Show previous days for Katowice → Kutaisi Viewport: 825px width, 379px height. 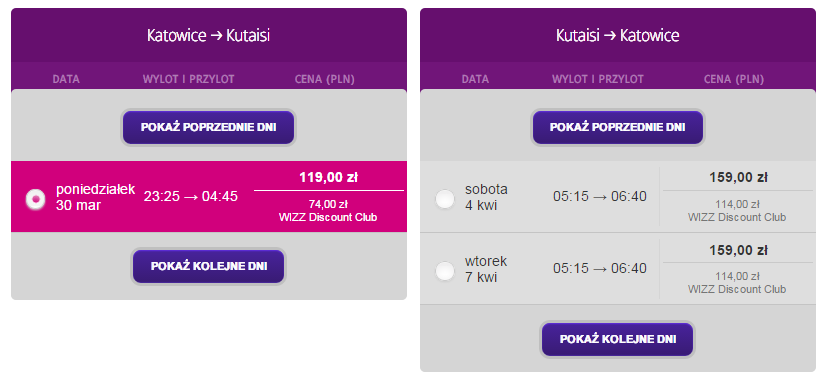[x=208, y=127]
